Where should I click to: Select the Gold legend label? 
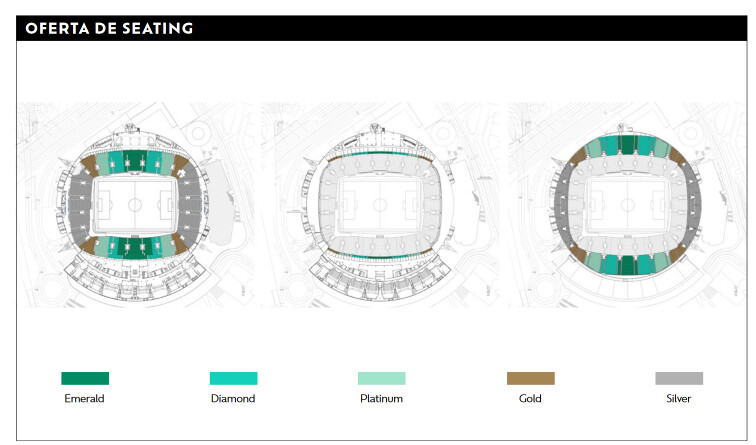tap(530, 398)
